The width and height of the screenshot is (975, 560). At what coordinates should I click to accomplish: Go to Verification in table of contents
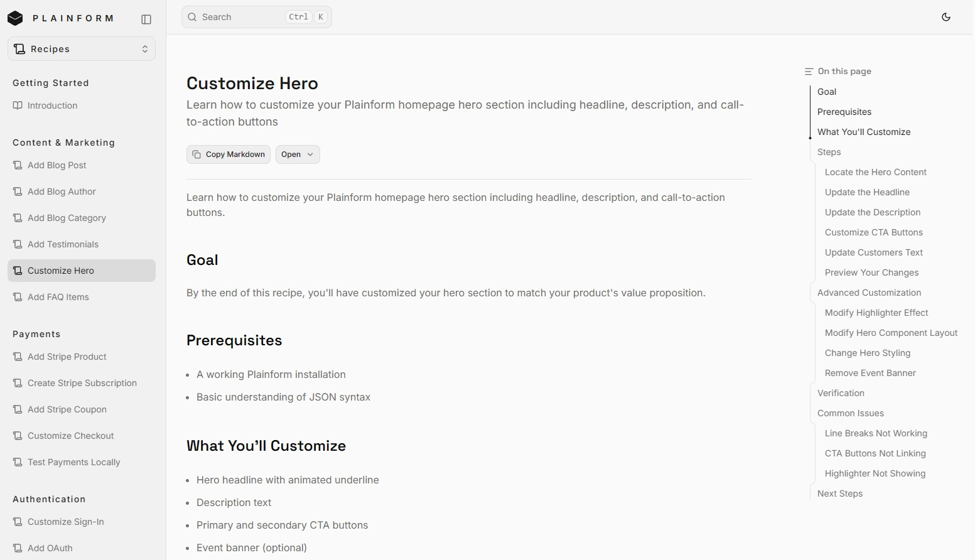[841, 393]
